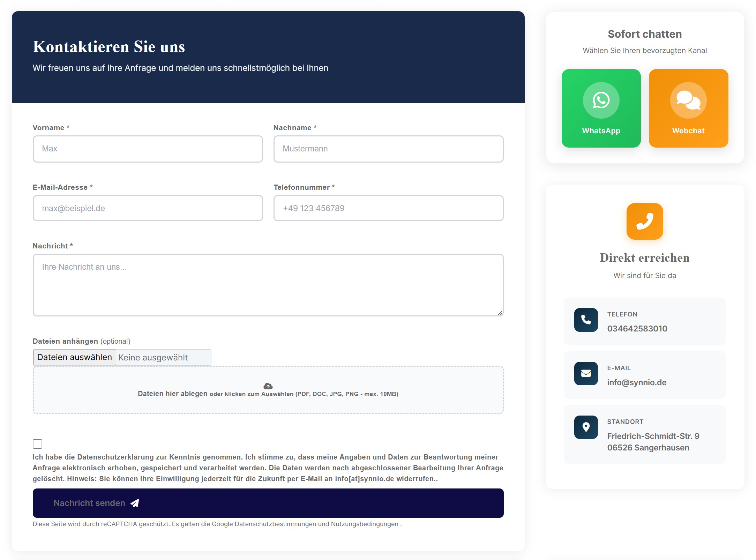Click the WhatsApp chat icon

601,100
